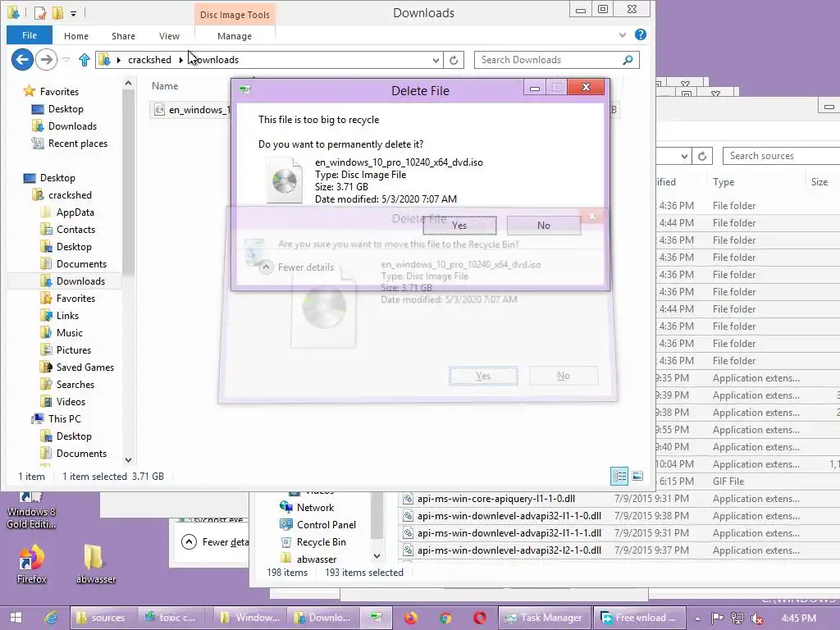Select Disc Image Tools contextual tab
Screen dimensions: 840x630
point(235,15)
